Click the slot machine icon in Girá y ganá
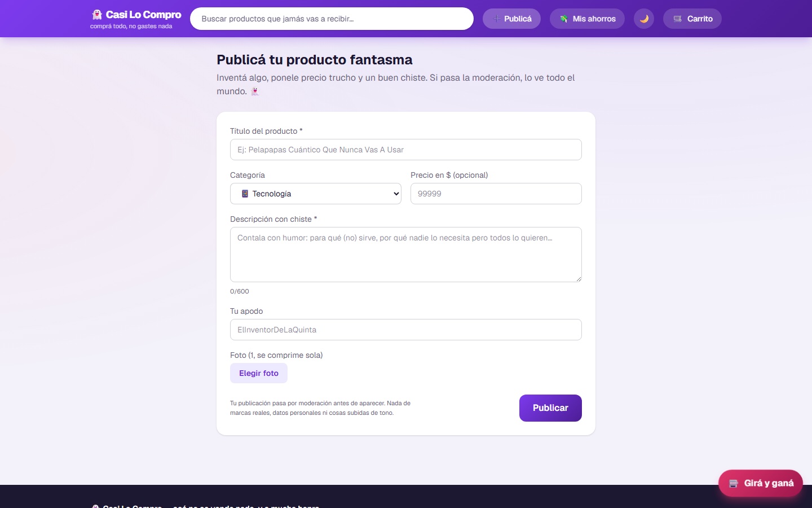812x508 pixels. 734,483
